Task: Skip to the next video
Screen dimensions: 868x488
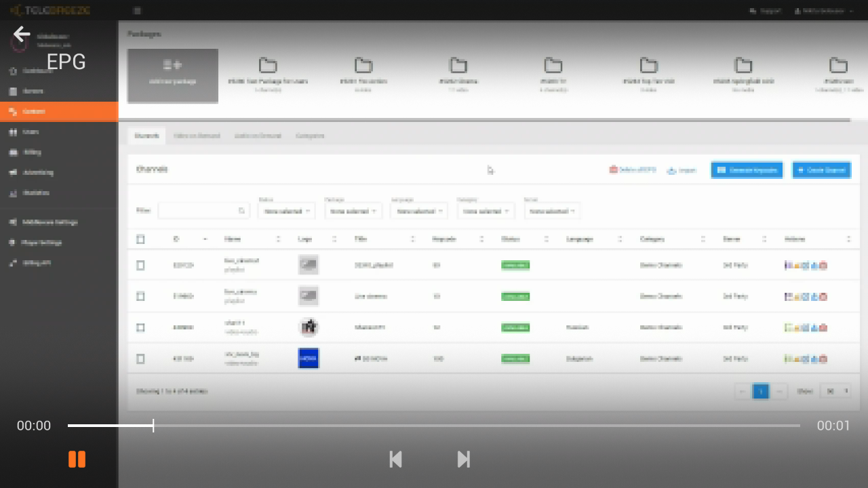Action: pyautogui.click(x=464, y=460)
